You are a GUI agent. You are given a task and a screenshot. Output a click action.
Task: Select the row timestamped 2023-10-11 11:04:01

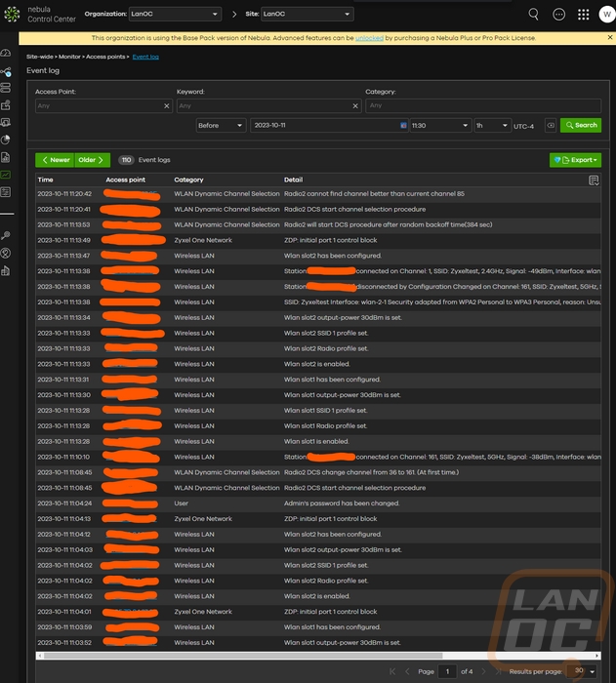[x=318, y=612]
